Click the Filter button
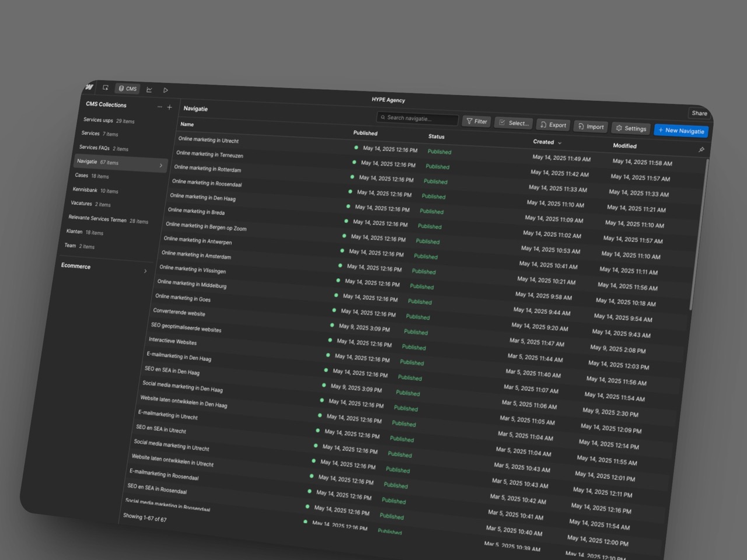Image resolution: width=747 pixels, height=560 pixels. click(477, 121)
